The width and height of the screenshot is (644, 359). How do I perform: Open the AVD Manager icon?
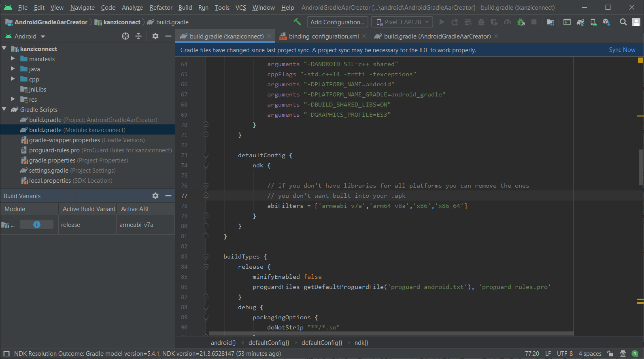[593, 22]
